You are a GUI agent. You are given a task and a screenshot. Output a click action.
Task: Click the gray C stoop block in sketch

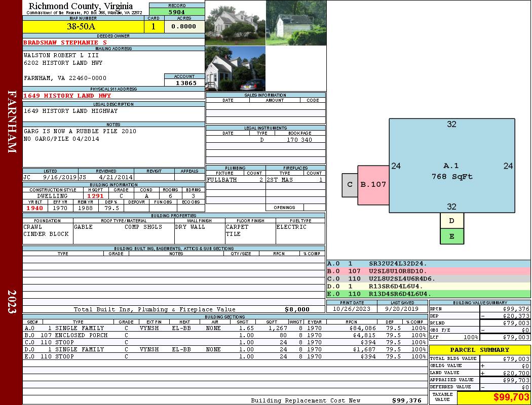350,185
